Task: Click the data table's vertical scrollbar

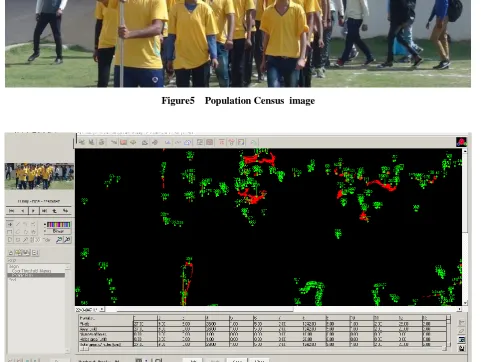Action: point(448,332)
